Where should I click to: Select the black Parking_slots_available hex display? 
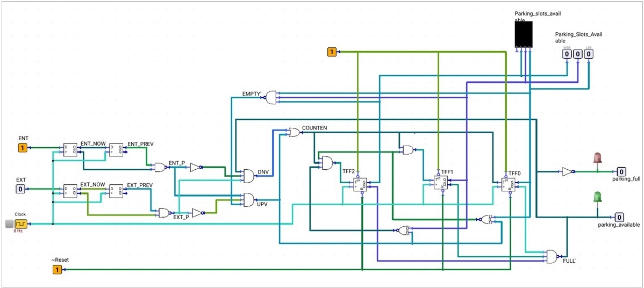click(x=523, y=34)
